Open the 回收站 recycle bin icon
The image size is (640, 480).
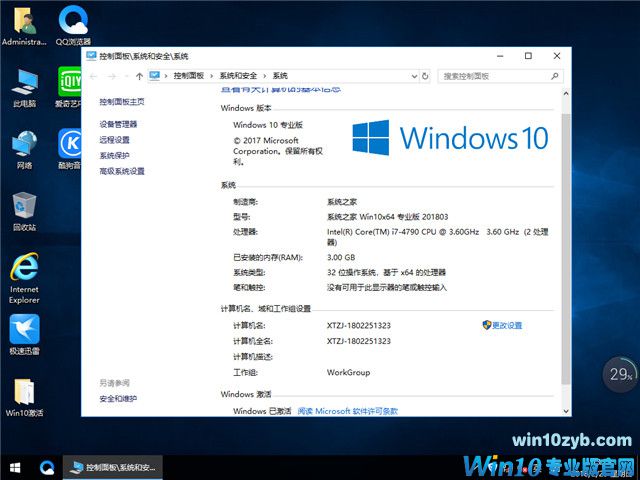24,211
